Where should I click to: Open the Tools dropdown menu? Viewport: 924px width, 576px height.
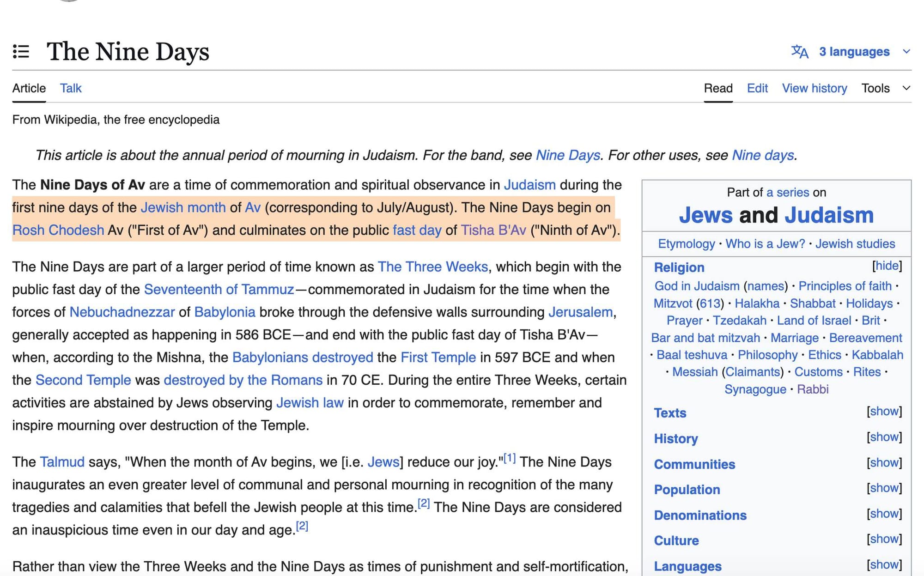tap(884, 88)
